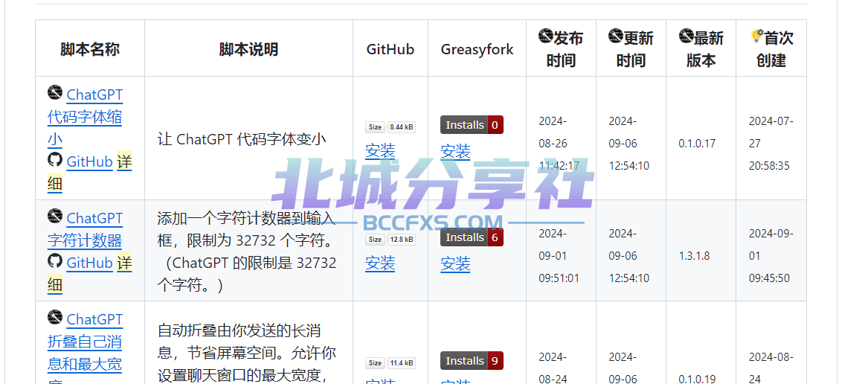Click GitHub 安装 link for 代码字体缩小
The height and width of the screenshot is (384, 868).
tap(380, 151)
